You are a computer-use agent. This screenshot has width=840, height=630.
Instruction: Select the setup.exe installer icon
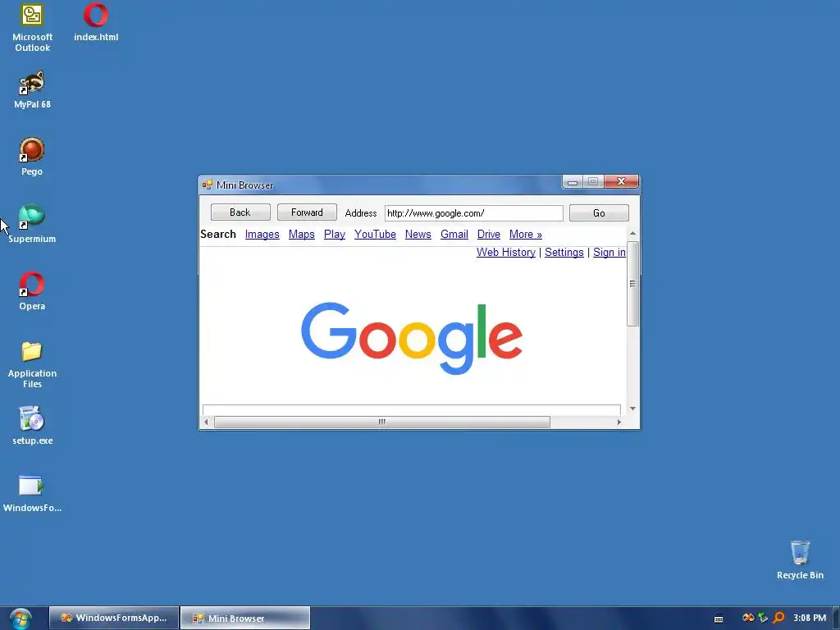[32, 427]
